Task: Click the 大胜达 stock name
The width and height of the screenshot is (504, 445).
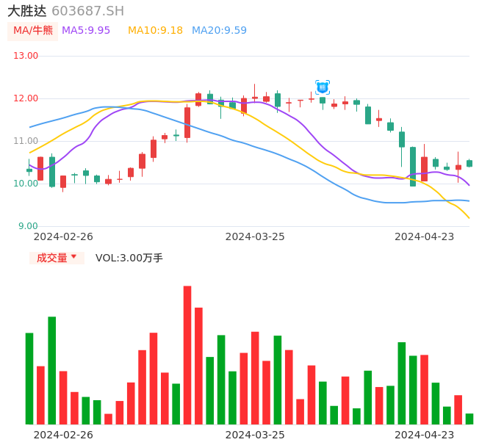Action: point(26,11)
